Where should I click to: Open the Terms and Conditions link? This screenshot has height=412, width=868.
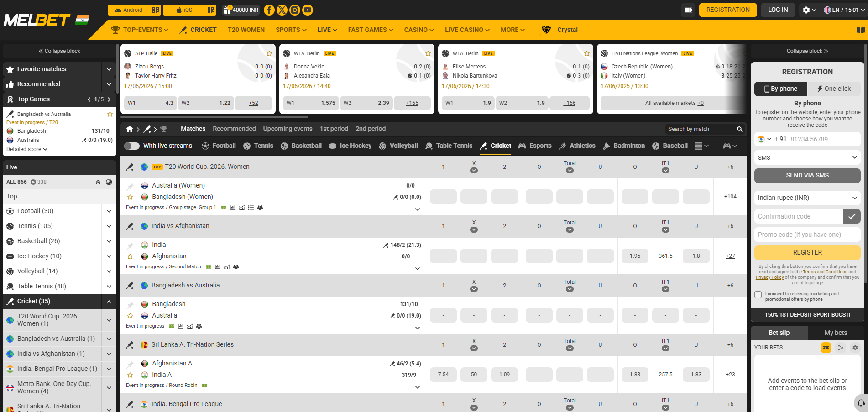[825, 272]
